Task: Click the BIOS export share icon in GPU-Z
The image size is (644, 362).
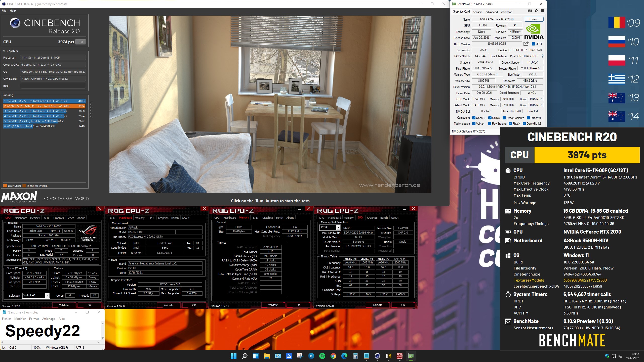Action: click(x=526, y=44)
